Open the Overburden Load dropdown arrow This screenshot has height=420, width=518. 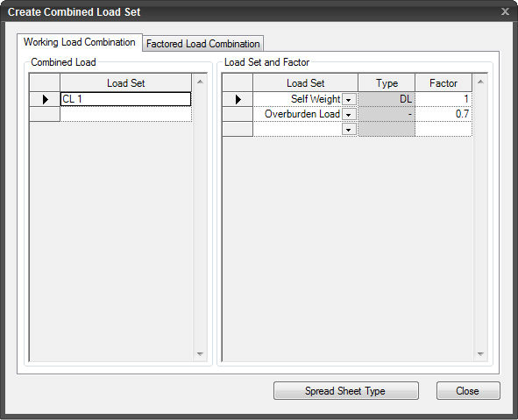[x=349, y=115]
